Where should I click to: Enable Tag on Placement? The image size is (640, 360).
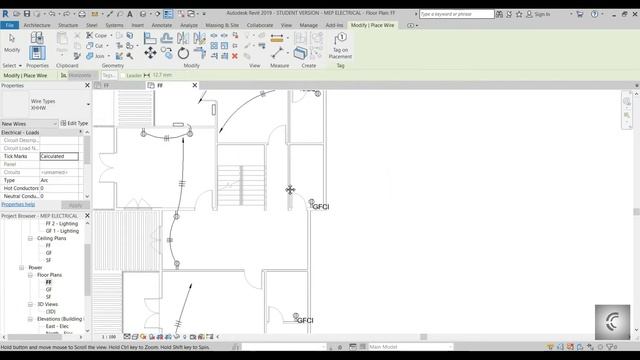(x=340, y=46)
